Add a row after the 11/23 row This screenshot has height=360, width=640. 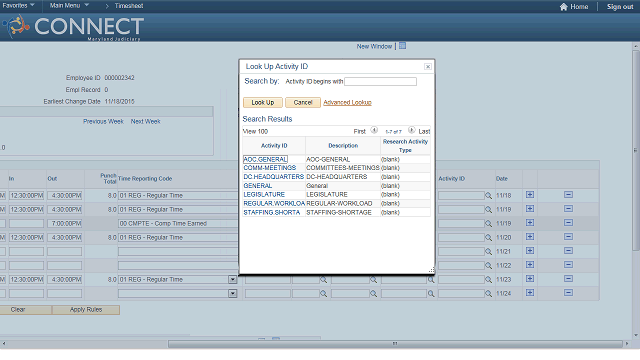(530, 278)
